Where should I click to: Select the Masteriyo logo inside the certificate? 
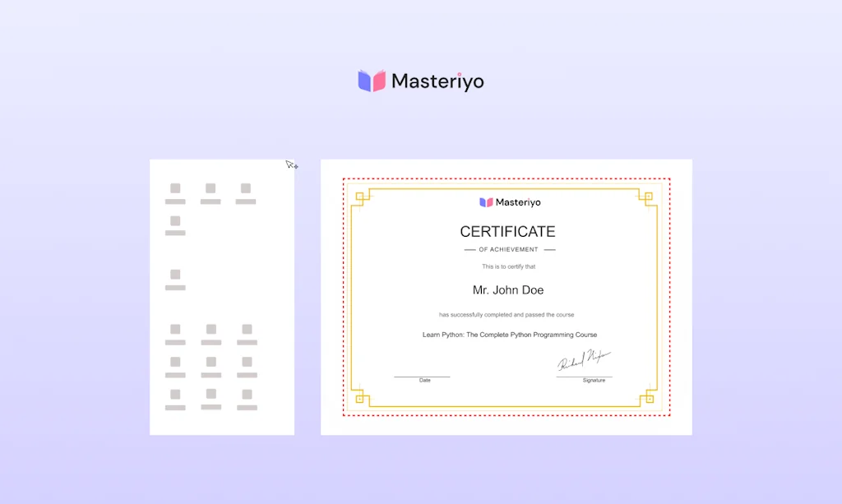point(509,201)
